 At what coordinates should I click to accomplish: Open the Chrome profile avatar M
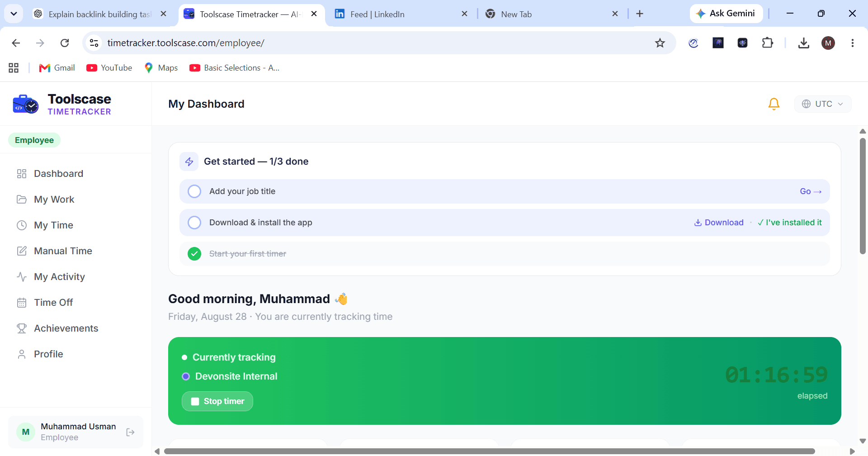click(828, 43)
